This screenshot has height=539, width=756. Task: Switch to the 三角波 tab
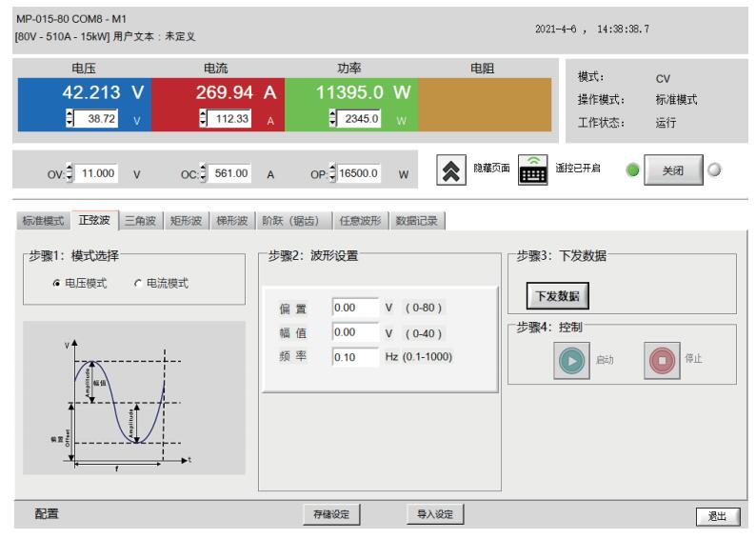(x=141, y=220)
